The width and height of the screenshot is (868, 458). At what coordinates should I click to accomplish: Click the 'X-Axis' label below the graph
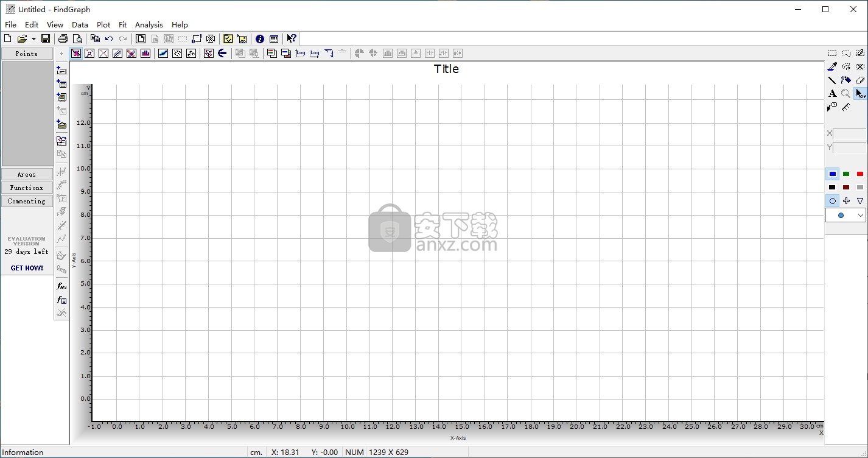[x=458, y=437]
